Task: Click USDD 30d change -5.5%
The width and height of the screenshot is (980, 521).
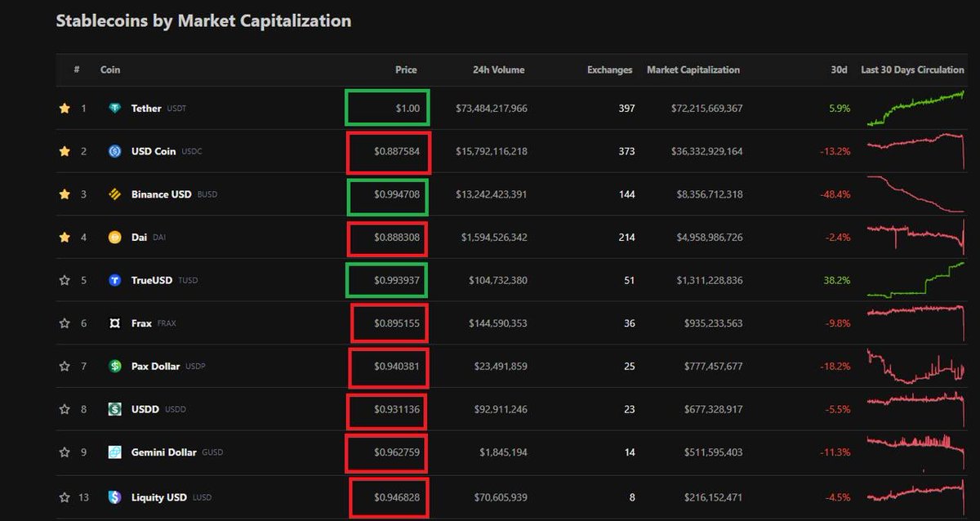Action: pyautogui.click(x=838, y=409)
